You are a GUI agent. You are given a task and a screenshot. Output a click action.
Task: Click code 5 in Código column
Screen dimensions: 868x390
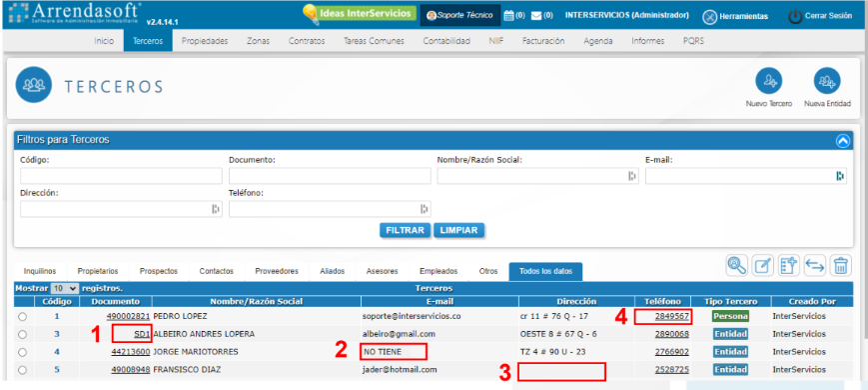[57, 370]
